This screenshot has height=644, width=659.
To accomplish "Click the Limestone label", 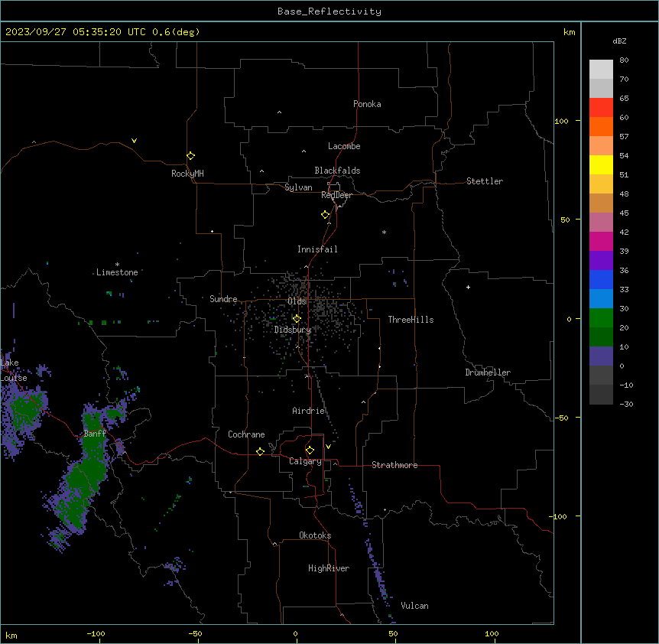I will point(117,272).
